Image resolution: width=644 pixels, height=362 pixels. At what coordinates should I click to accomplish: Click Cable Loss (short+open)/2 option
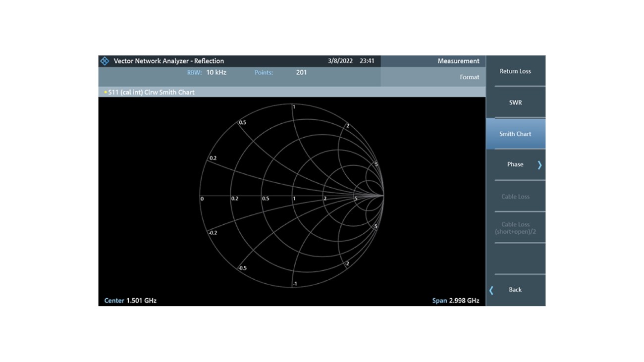point(515,227)
